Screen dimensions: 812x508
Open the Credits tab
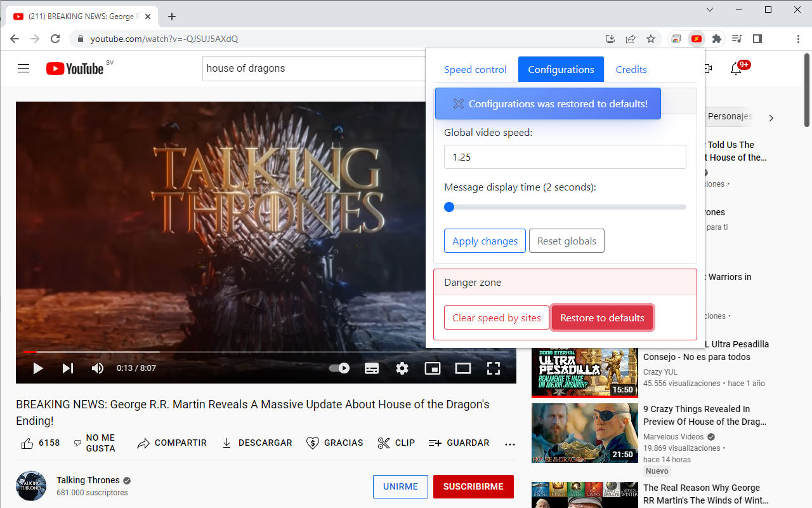click(x=631, y=70)
